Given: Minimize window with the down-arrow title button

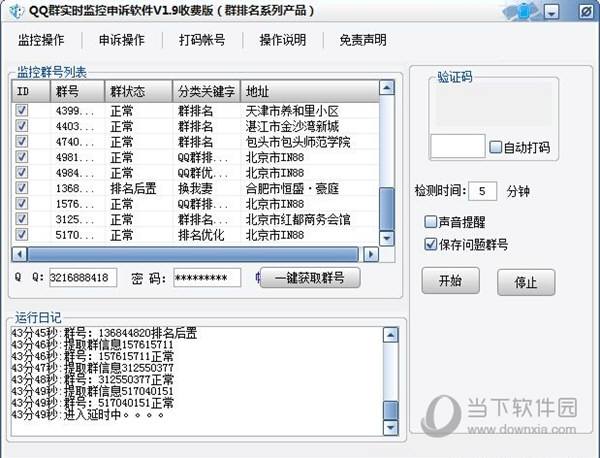Looking at the screenshot, I should coord(551,13).
